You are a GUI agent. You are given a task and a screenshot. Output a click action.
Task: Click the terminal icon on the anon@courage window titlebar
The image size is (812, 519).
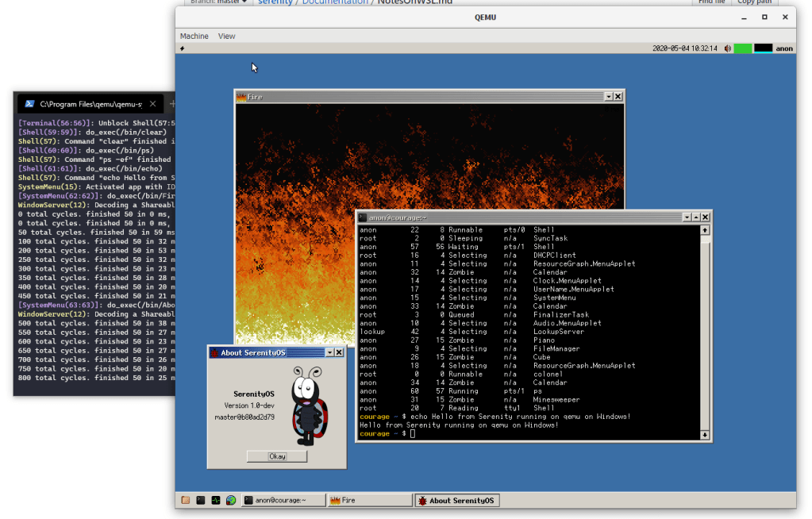point(363,216)
